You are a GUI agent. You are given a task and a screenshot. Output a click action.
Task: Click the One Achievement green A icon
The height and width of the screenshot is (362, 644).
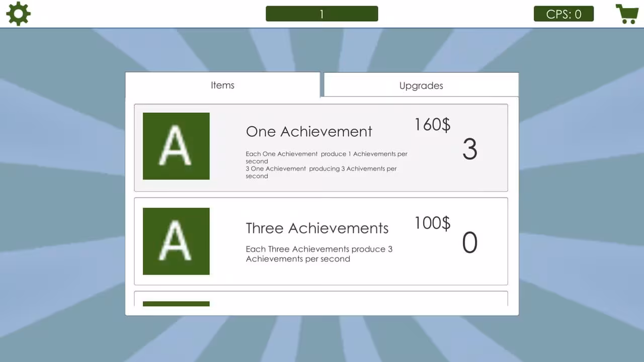176,146
